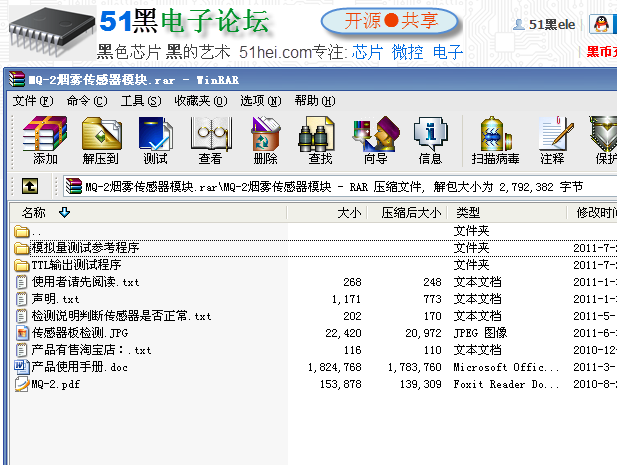Image resolution: width=617 pixels, height=465 pixels.
Task: Click the 删除 (Delete) toolbar icon
Action: pyautogui.click(x=266, y=134)
